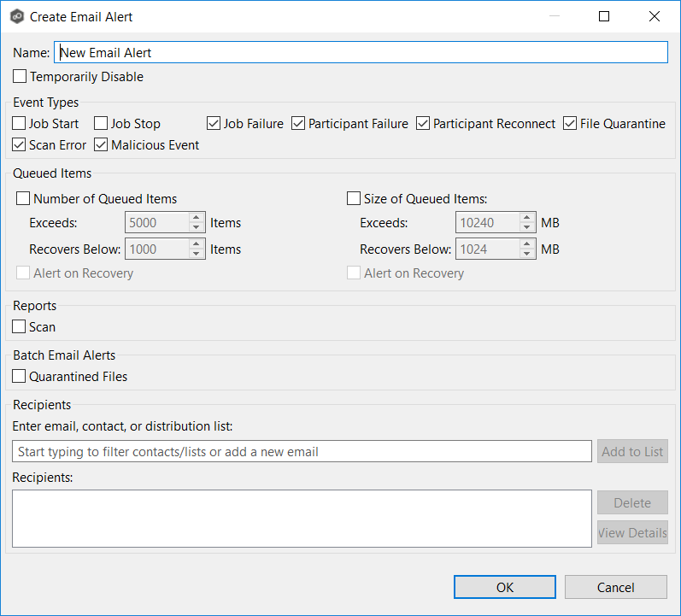Uncheck the Malicious Event checkbox
Image resolution: width=681 pixels, height=616 pixels.
(x=101, y=145)
